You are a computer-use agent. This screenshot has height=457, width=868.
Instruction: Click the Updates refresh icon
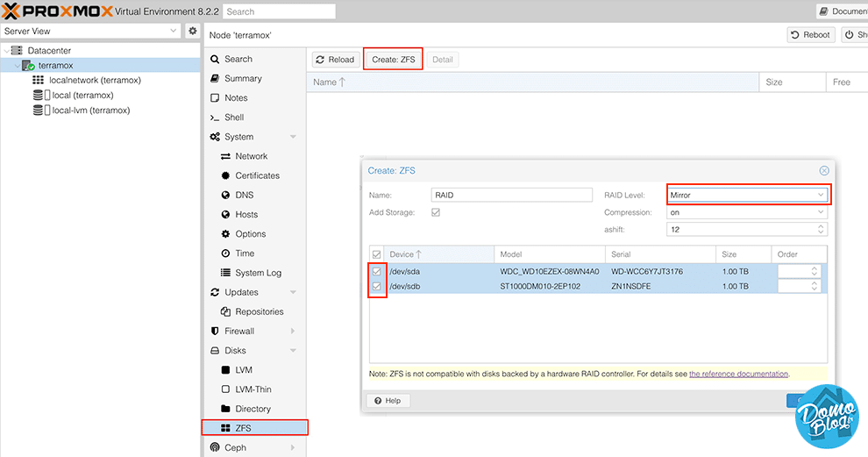coord(215,292)
